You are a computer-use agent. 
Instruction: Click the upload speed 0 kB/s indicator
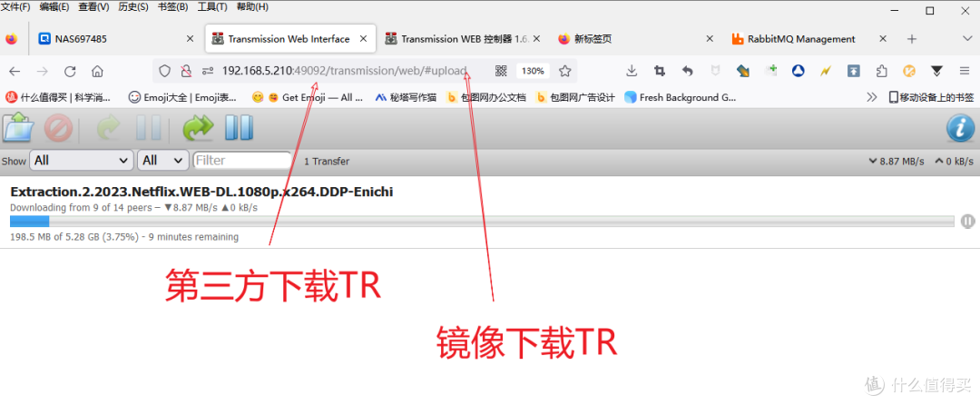955,162
